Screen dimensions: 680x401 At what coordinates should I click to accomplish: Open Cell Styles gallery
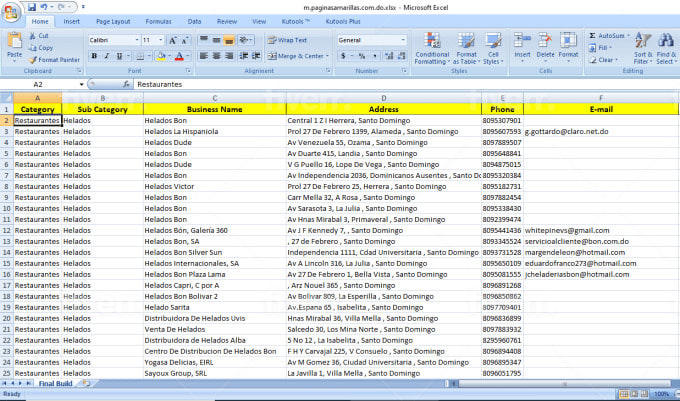(x=493, y=49)
